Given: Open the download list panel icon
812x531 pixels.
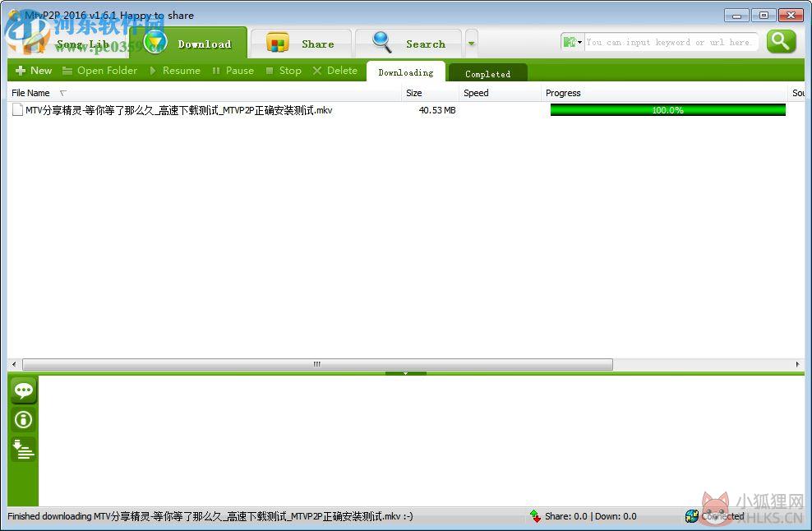Looking at the screenshot, I should coord(23,450).
